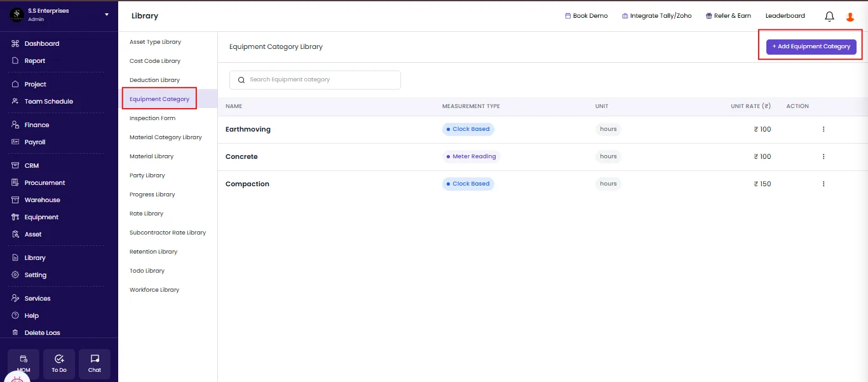Select Asset Type Library tab
This screenshot has height=382, width=868.
[x=156, y=42]
